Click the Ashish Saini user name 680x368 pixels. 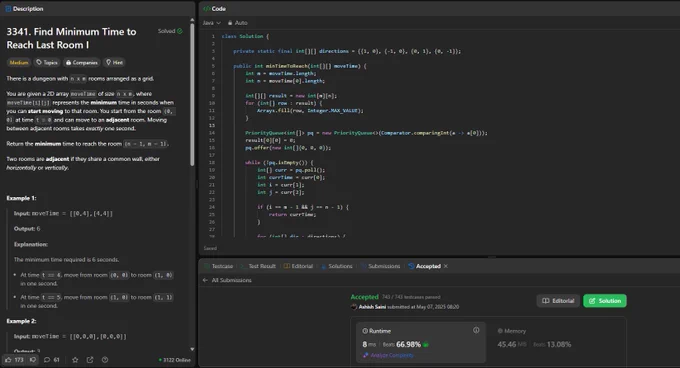(x=372, y=307)
